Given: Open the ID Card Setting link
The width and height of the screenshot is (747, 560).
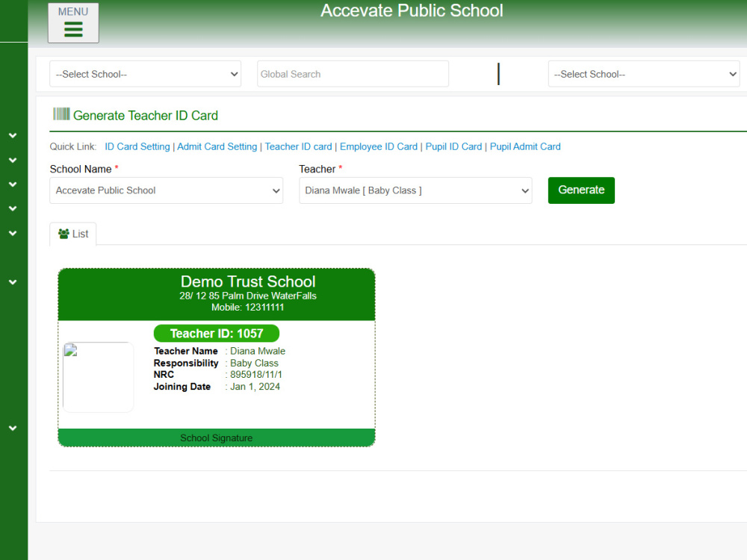Looking at the screenshot, I should [x=137, y=146].
